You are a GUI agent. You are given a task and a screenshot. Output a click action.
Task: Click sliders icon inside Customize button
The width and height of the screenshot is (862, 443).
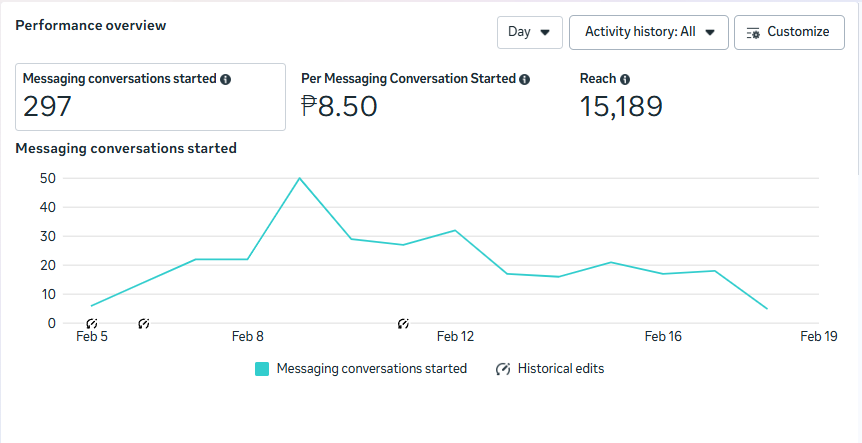[x=754, y=32]
